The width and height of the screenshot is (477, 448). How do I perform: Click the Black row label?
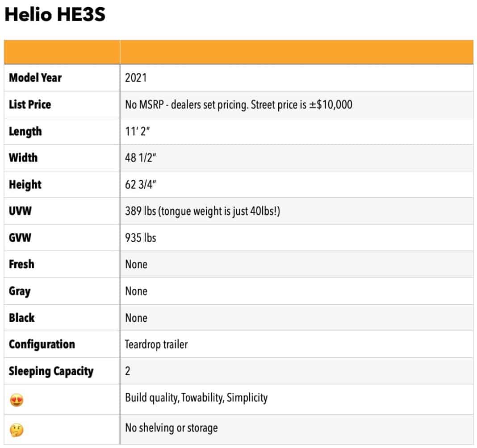click(x=21, y=318)
